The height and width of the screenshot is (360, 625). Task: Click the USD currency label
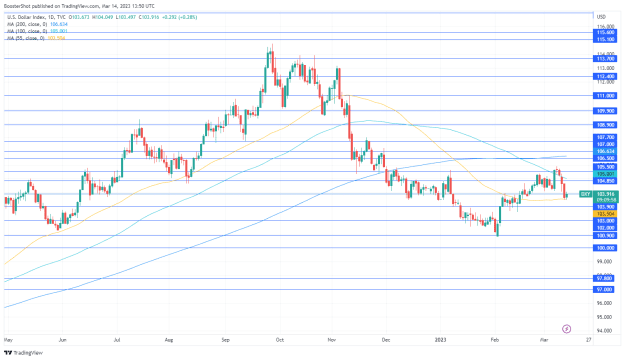click(x=601, y=17)
